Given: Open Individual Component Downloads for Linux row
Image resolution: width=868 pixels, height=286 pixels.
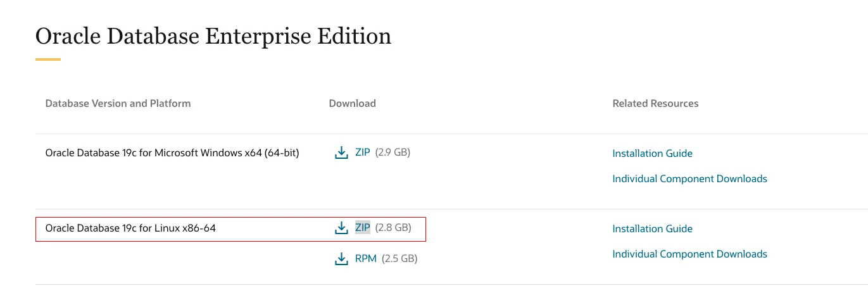Looking at the screenshot, I should 689,254.
